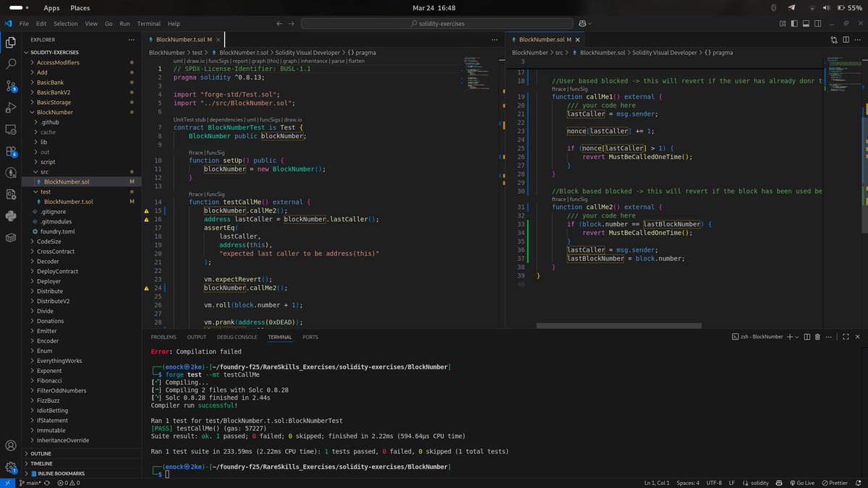Open the Python extension icon in activity bar
The height and width of the screenshot is (488, 868).
11,215
